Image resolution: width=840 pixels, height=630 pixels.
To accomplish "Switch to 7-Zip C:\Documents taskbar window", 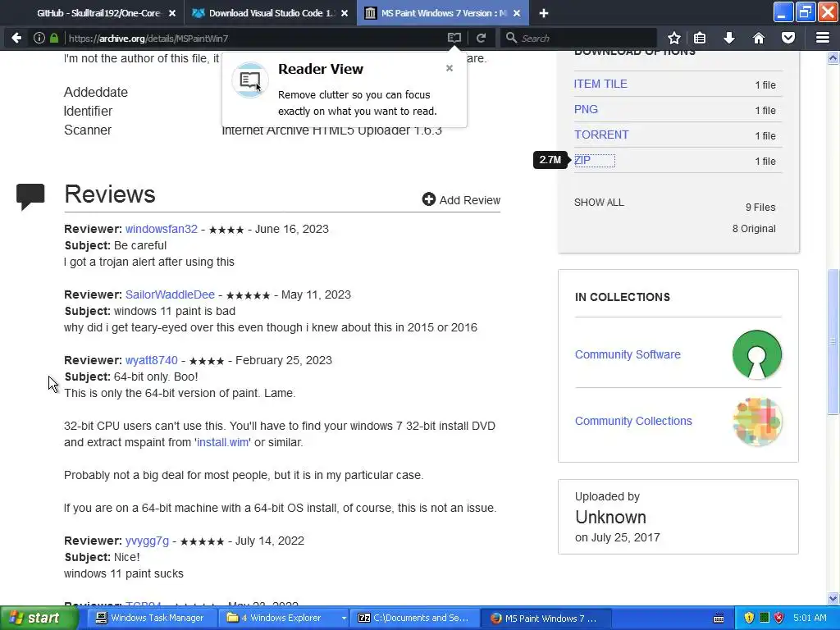I will [414, 619].
